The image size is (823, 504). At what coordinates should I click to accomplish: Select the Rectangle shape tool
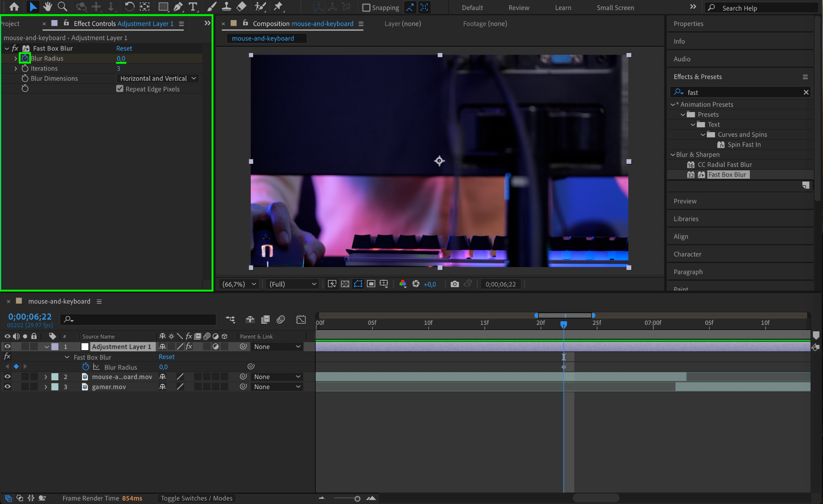[x=163, y=6]
